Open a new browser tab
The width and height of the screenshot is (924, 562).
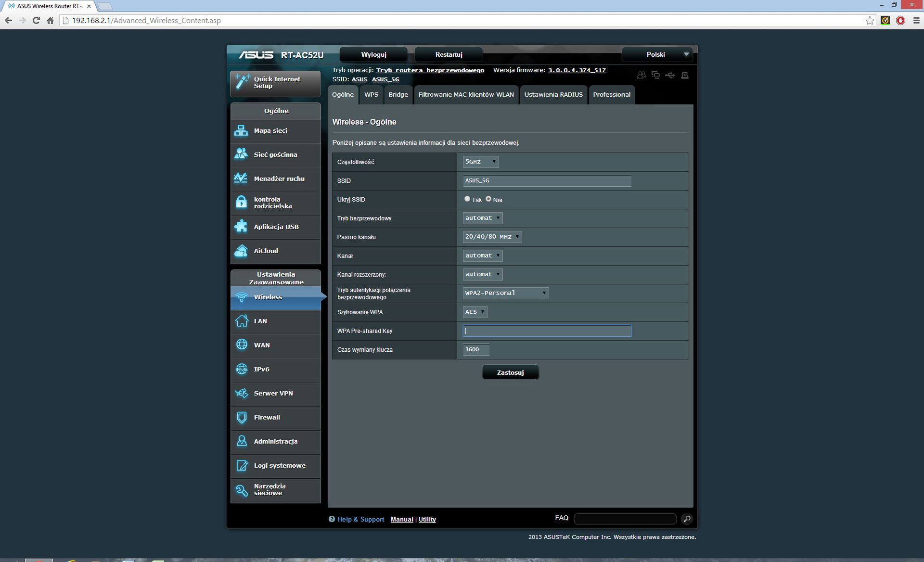(x=104, y=6)
